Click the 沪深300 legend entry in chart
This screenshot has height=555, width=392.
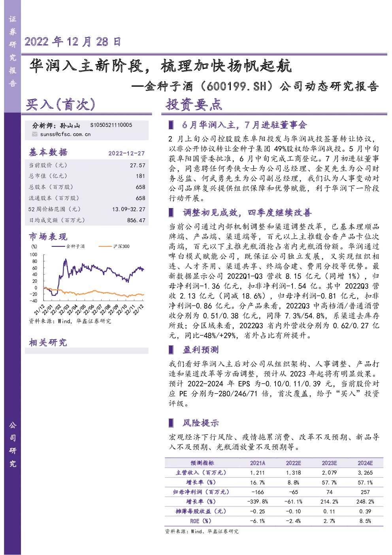point(114,246)
